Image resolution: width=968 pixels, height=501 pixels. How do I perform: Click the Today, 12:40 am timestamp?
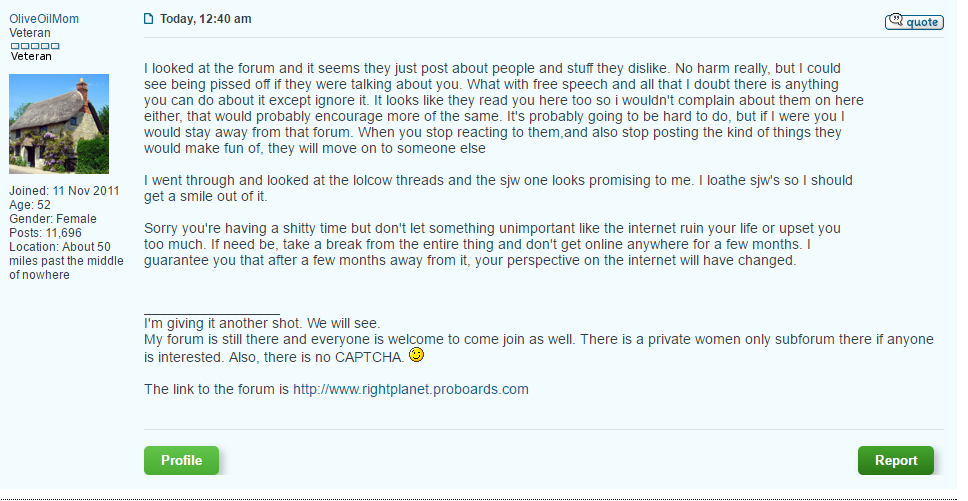pos(206,19)
